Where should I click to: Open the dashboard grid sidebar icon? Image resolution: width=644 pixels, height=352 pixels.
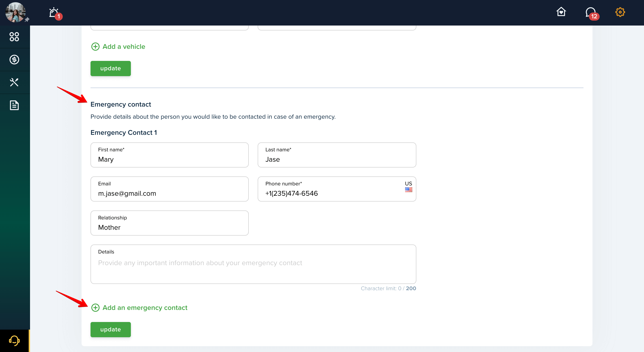click(x=14, y=37)
